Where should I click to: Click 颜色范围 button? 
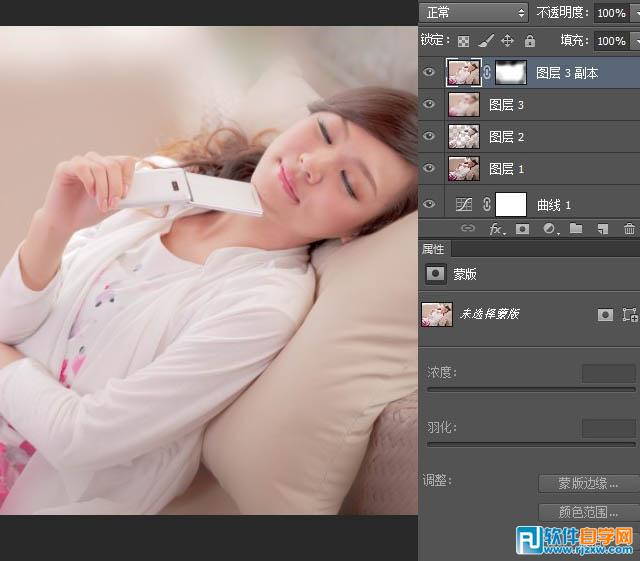click(587, 512)
